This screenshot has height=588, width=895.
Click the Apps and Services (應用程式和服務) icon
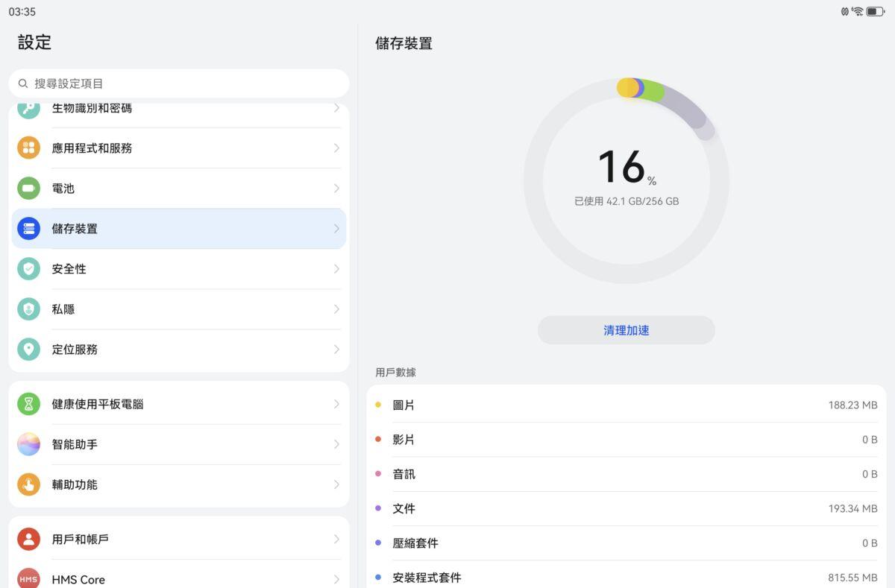pyautogui.click(x=28, y=148)
